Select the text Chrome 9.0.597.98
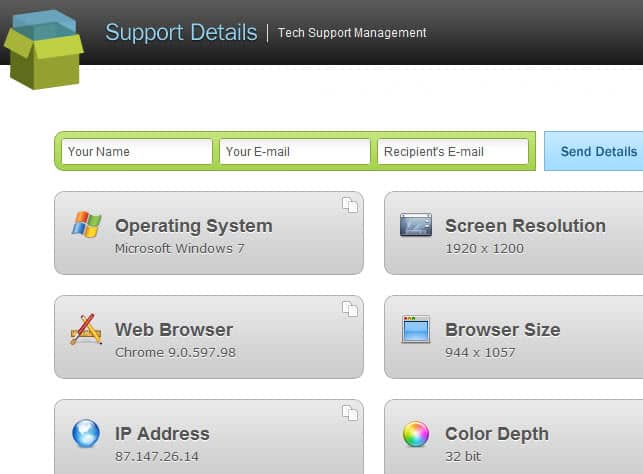Image resolution: width=643 pixels, height=474 pixels. (x=176, y=353)
